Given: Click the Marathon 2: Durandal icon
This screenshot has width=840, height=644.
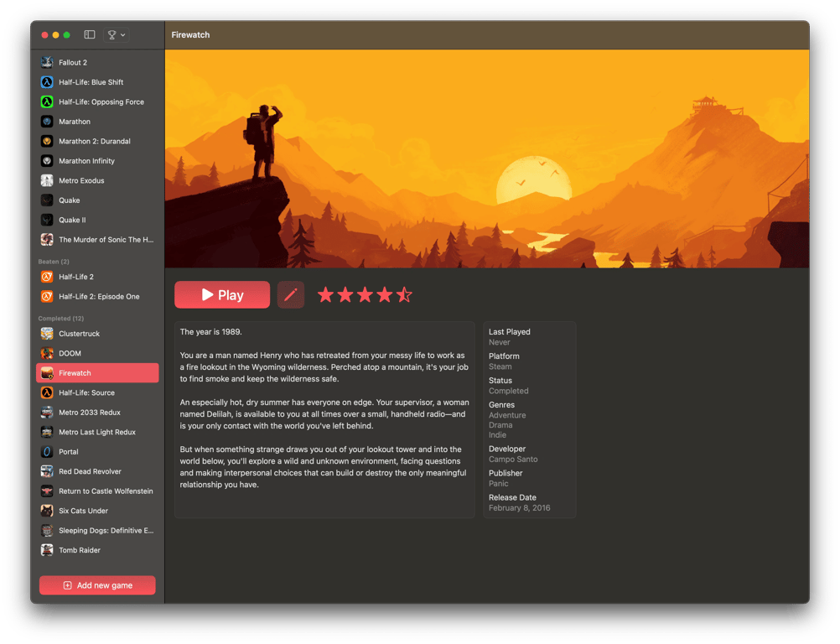Looking at the screenshot, I should pos(47,141).
